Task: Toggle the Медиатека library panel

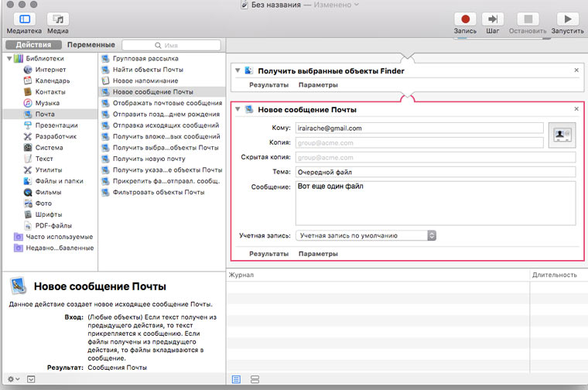Action: point(23,19)
